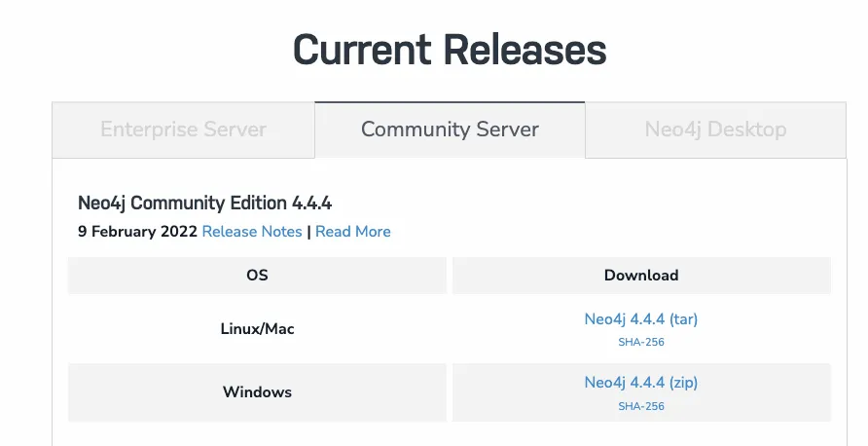Click the Neo4j Community Edition title text

coord(204,204)
